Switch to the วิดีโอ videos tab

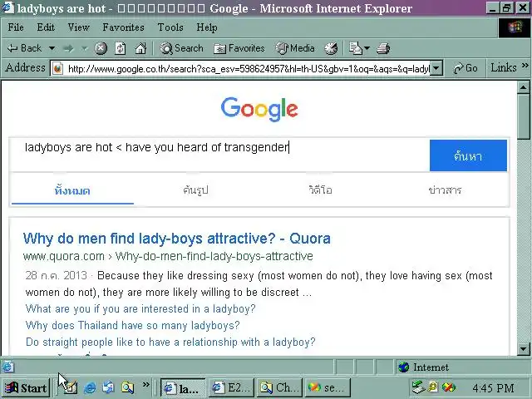click(x=320, y=190)
